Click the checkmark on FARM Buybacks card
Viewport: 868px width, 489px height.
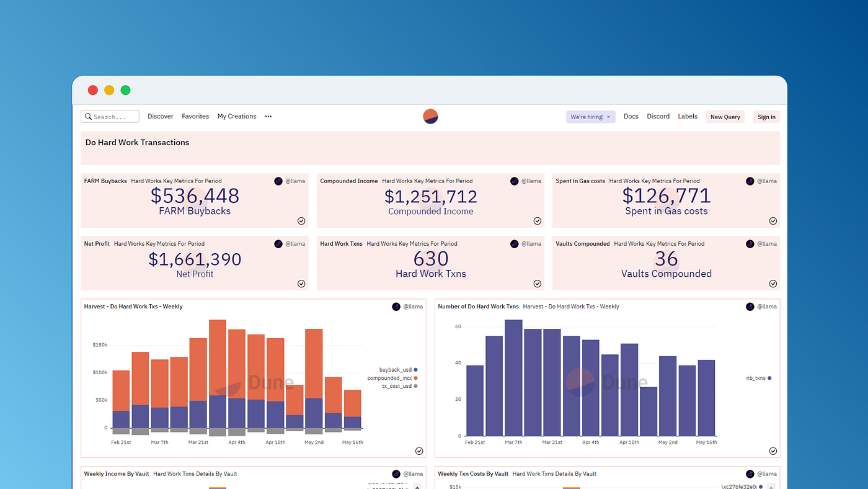pyautogui.click(x=301, y=221)
